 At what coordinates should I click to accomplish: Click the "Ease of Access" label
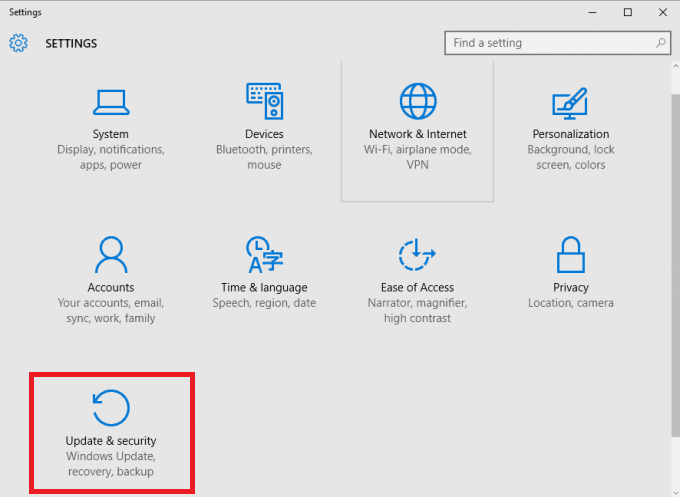coord(417,288)
